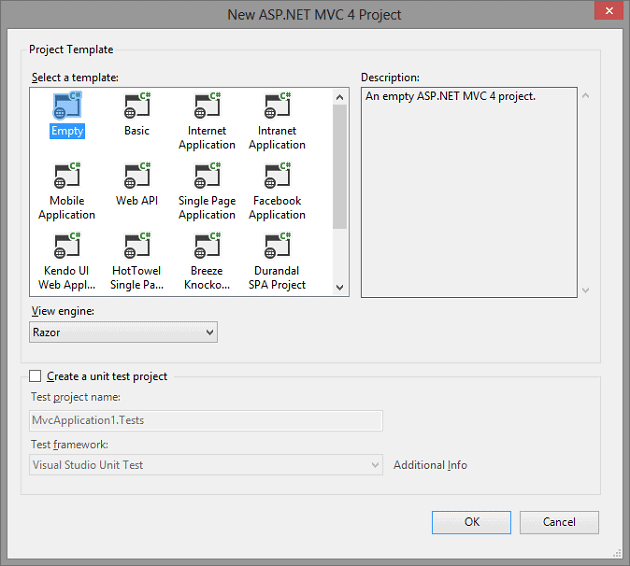
Task: Click template list scroll down arrow
Action: [340, 287]
